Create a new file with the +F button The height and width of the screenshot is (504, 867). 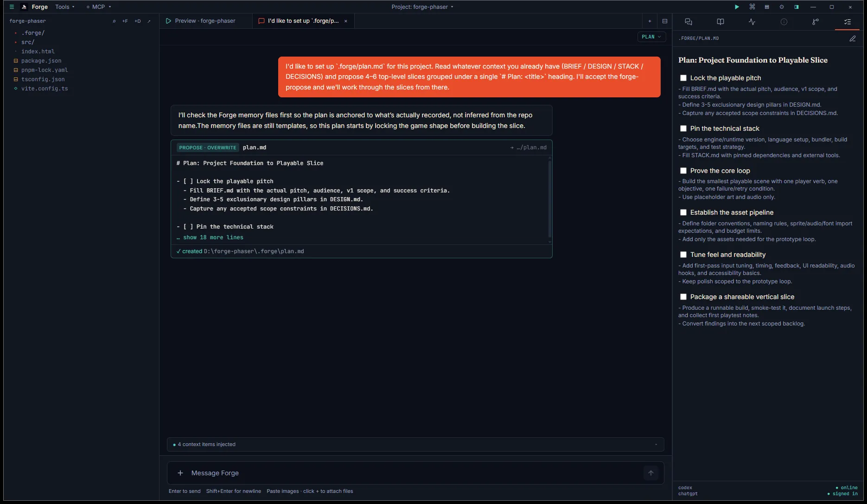click(125, 21)
